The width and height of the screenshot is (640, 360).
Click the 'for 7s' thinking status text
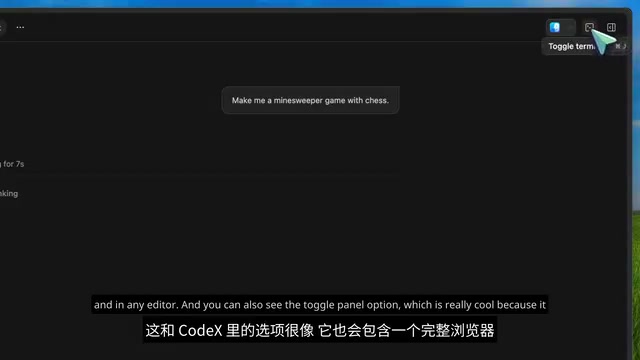(12, 164)
